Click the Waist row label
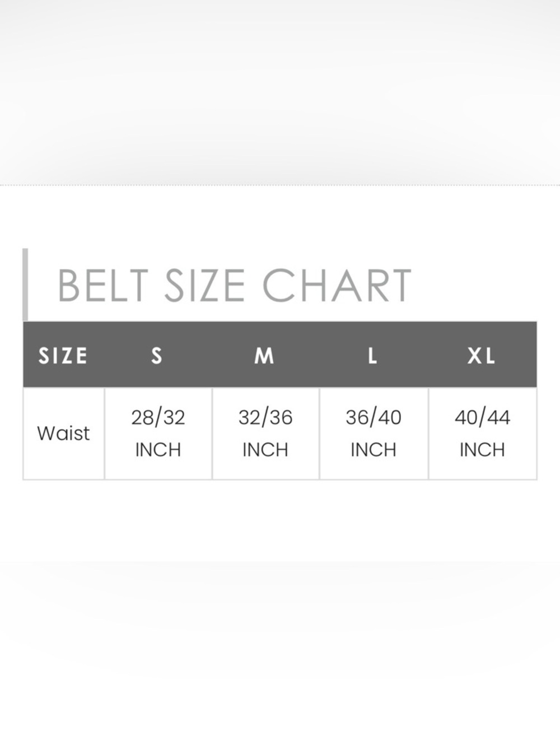Viewport: 560px width, 746px height. point(63,433)
